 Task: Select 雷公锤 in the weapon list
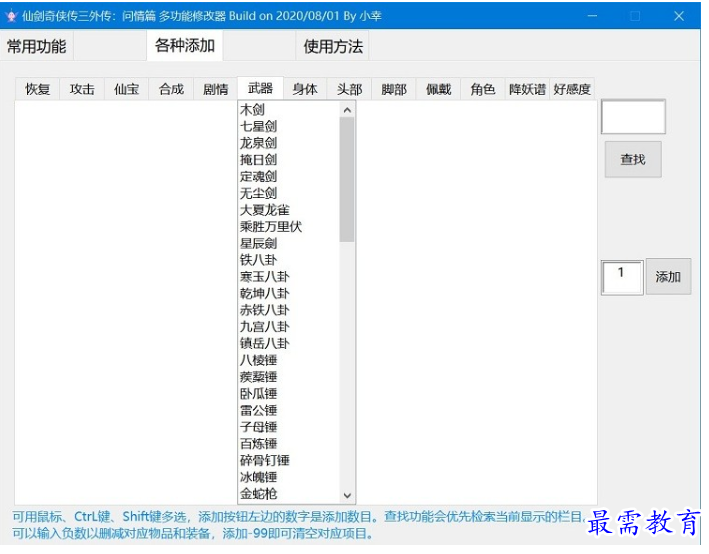click(x=258, y=411)
